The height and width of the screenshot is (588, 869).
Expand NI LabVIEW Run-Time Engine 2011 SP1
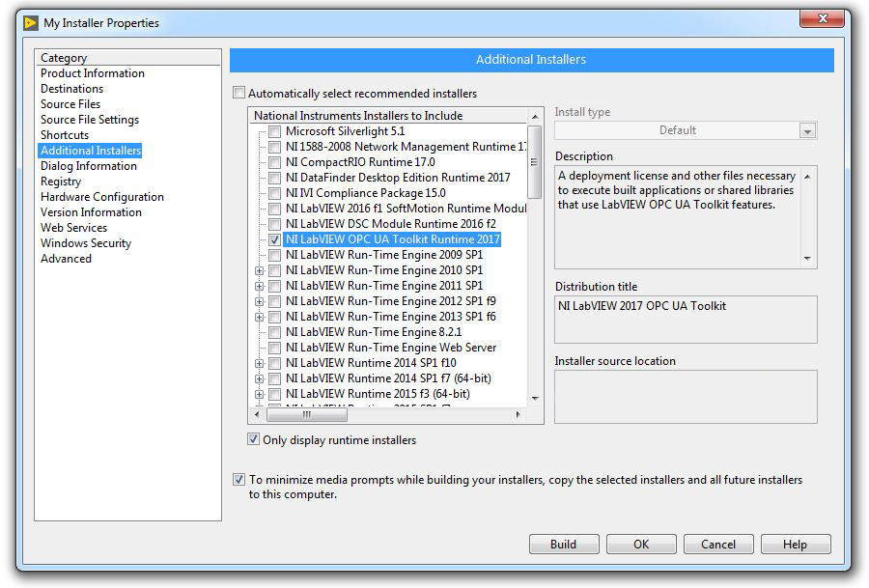point(260,287)
